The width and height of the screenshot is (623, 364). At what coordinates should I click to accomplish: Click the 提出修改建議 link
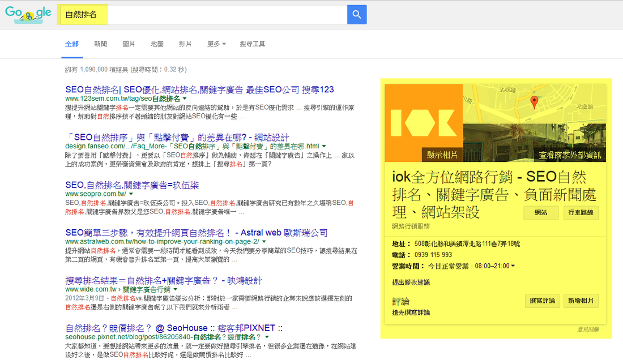pyautogui.click(x=411, y=282)
